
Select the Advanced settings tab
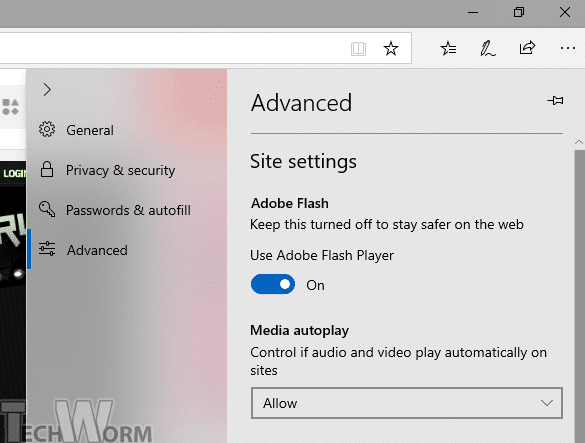(x=127, y=250)
